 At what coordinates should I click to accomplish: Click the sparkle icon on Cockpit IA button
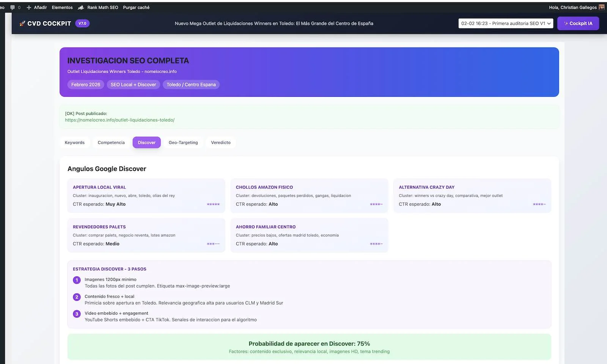click(566, 23)
